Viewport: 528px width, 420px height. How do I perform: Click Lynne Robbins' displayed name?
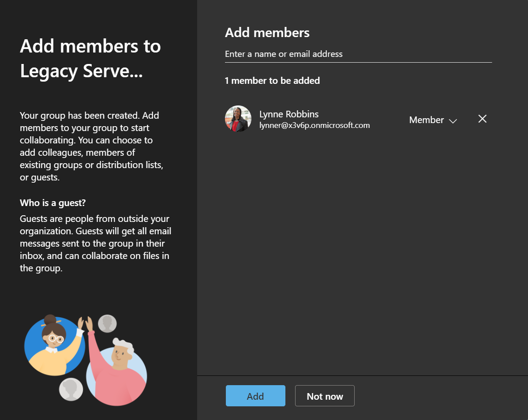click(x=288, y=114)
